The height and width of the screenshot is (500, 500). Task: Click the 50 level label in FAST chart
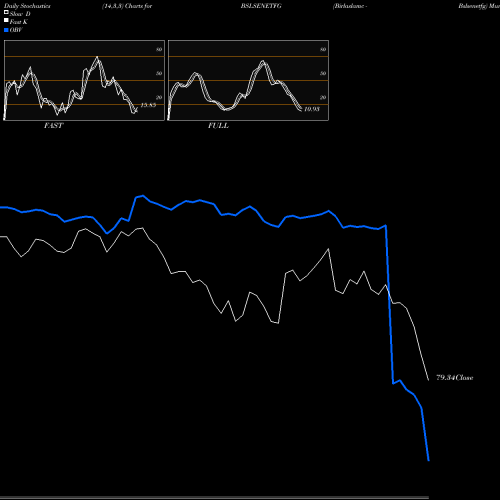pyautogui.click(x=159, y=73)
